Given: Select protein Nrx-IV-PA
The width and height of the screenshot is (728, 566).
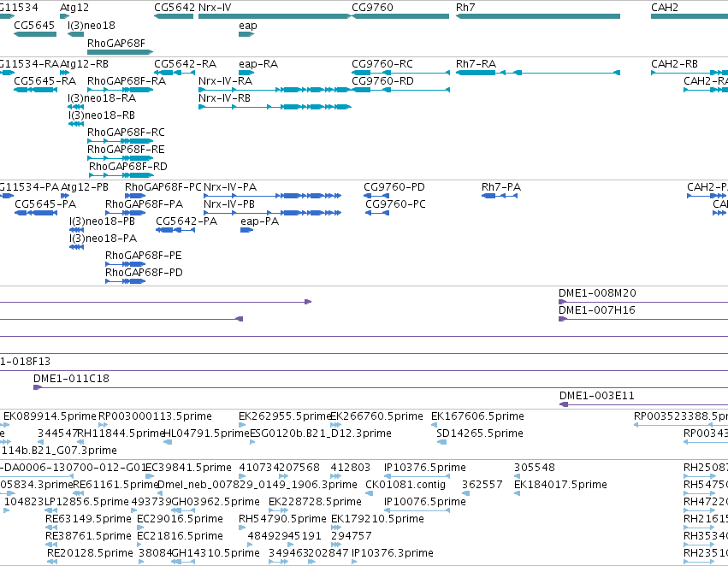Looking at the screenshot, I should 273,196.
